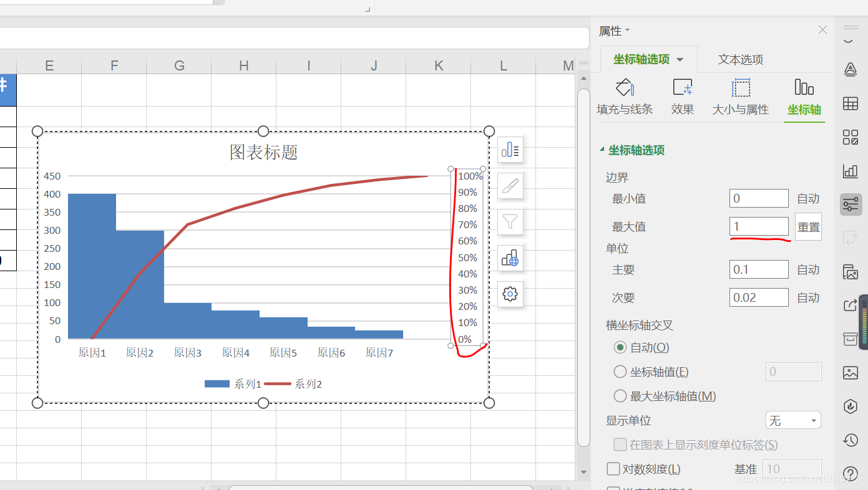This screenshot has width=868, height=490.
Task: Open chart settings gear button
Action: 510,294
